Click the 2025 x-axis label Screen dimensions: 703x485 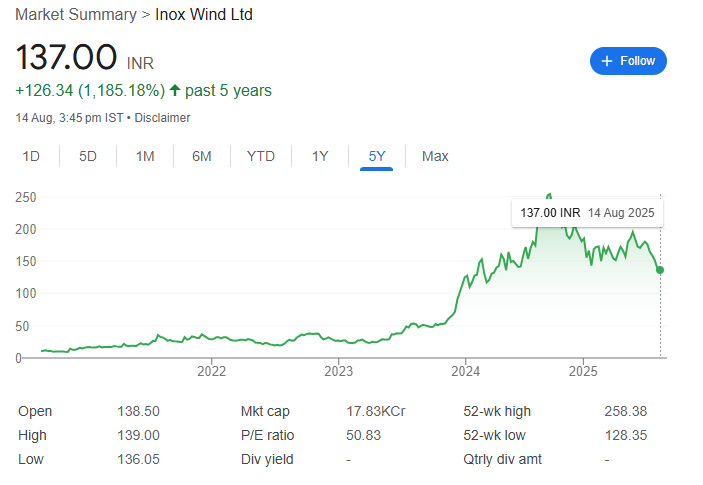[583, 371]
